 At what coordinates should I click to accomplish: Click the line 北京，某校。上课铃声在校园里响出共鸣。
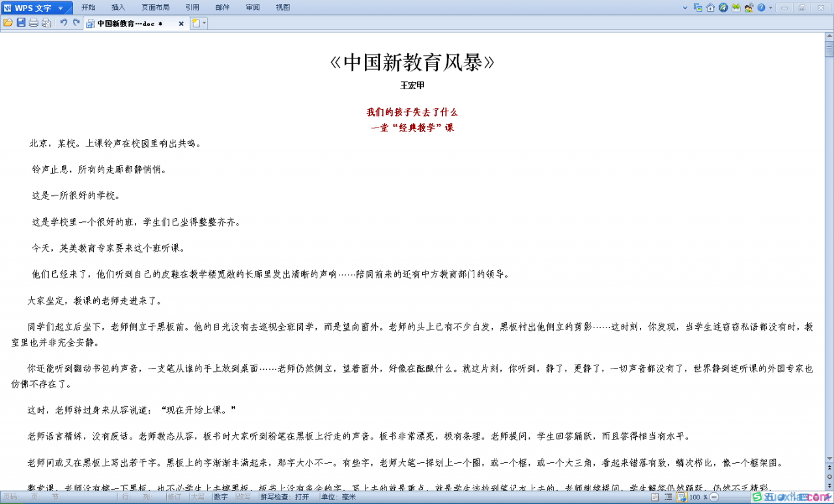coord(115,143)
